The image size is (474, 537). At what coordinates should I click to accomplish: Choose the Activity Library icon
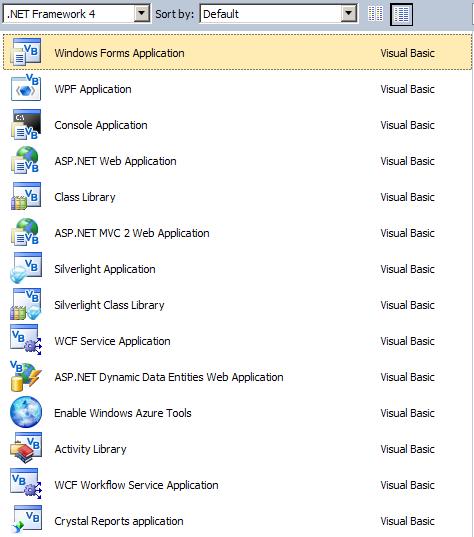(x=26, y=448)
